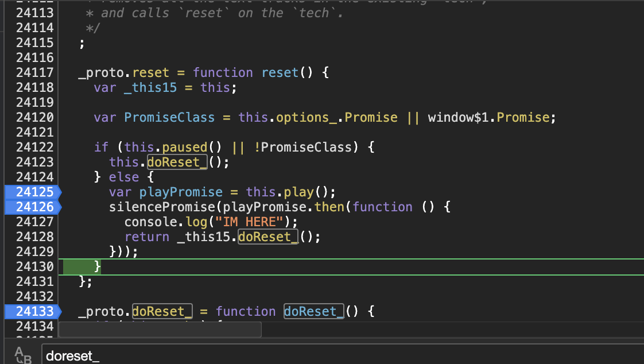644x364 pixels.
Task: Click the horizontal scrollbar under the code
Action: 160,330
